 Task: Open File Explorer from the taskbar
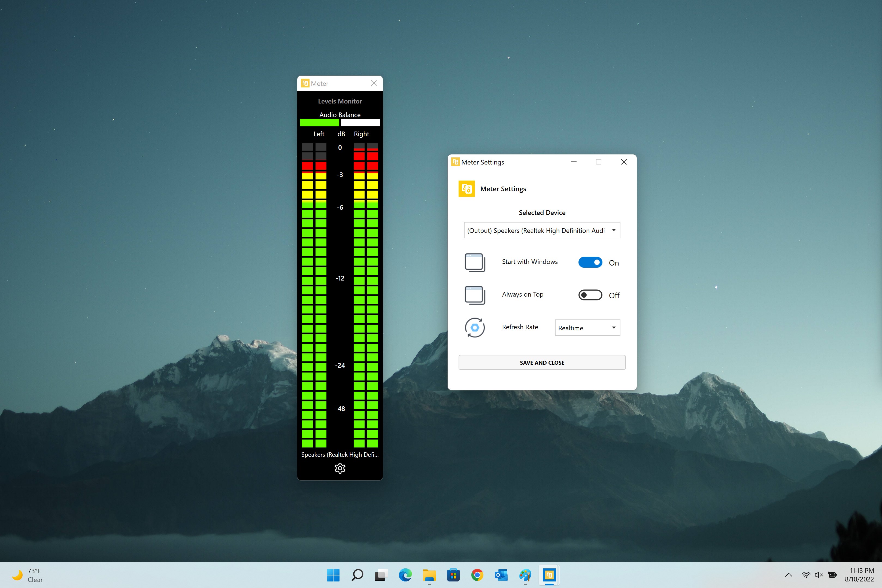[429, 575]
